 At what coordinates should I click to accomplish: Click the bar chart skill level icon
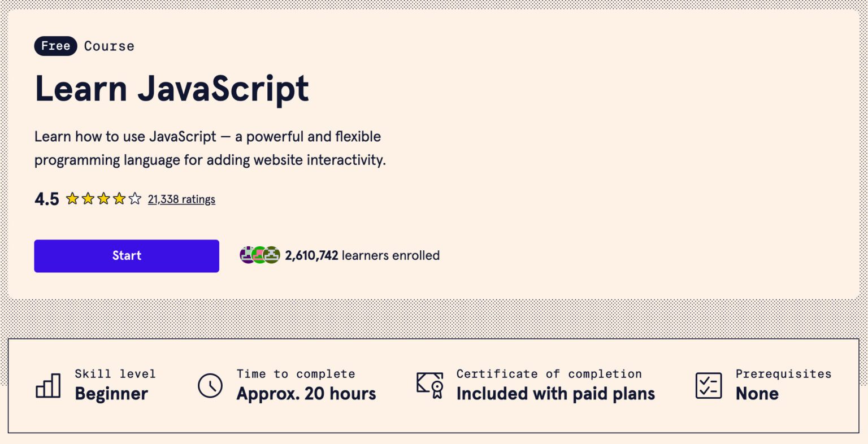click(x=47, y=385)
